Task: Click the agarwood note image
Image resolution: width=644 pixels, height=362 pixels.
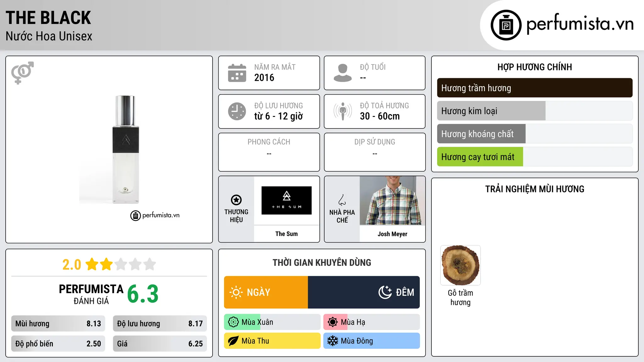Action: click(460, 265)
